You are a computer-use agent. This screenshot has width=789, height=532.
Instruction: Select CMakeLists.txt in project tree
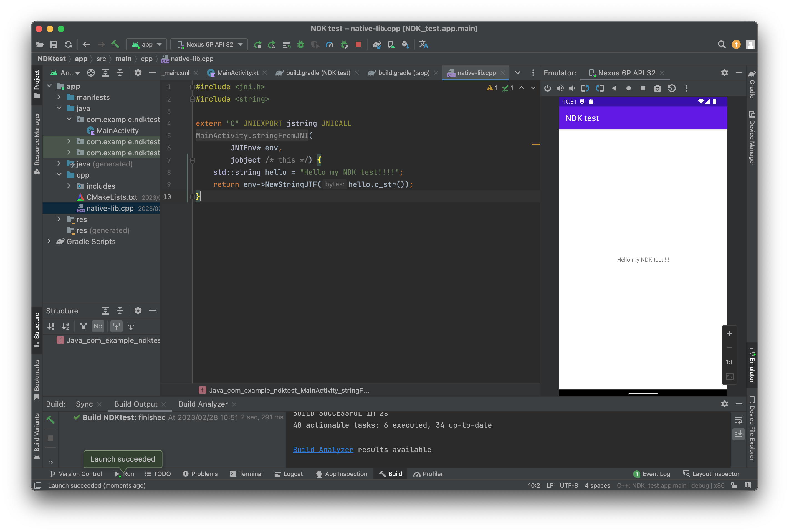coord(112,197)
